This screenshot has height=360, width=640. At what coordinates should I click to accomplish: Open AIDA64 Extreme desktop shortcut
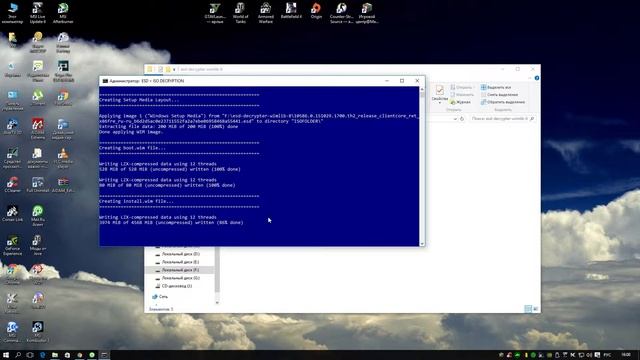[38, 129]
